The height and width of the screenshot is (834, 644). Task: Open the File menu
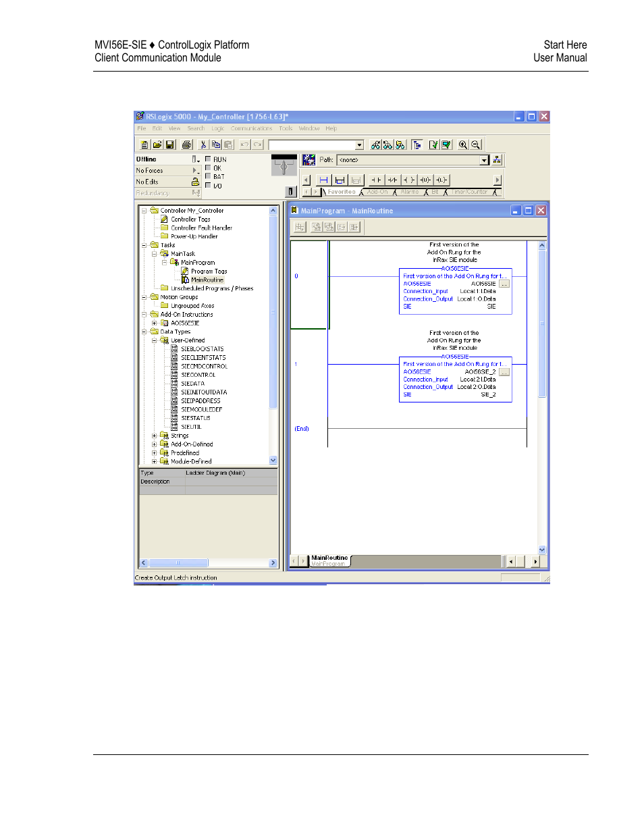[142, 128]
